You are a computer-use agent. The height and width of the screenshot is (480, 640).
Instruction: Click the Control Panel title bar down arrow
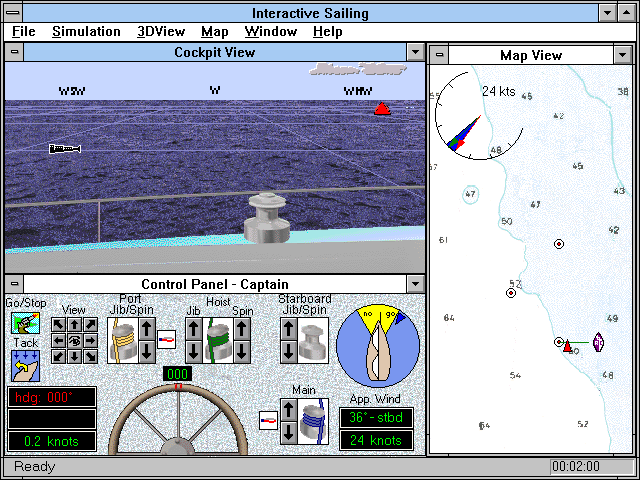point(416,284)
